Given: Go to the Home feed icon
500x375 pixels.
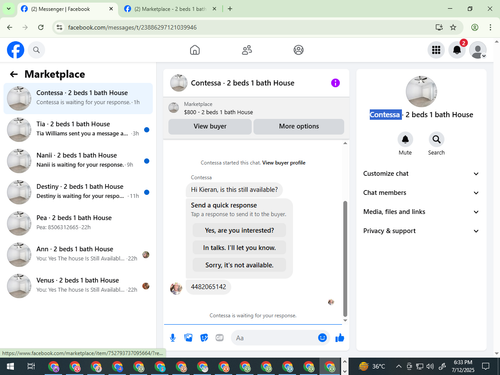Looking at the screenshot, I should click(195, 50).
